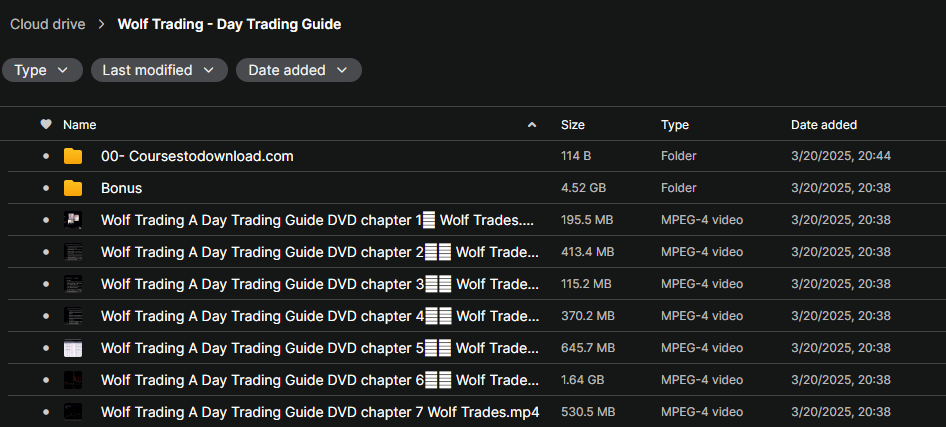This screenshot has height=427, width=946.
Task: Sort by the Size column header
Action: 573,125
